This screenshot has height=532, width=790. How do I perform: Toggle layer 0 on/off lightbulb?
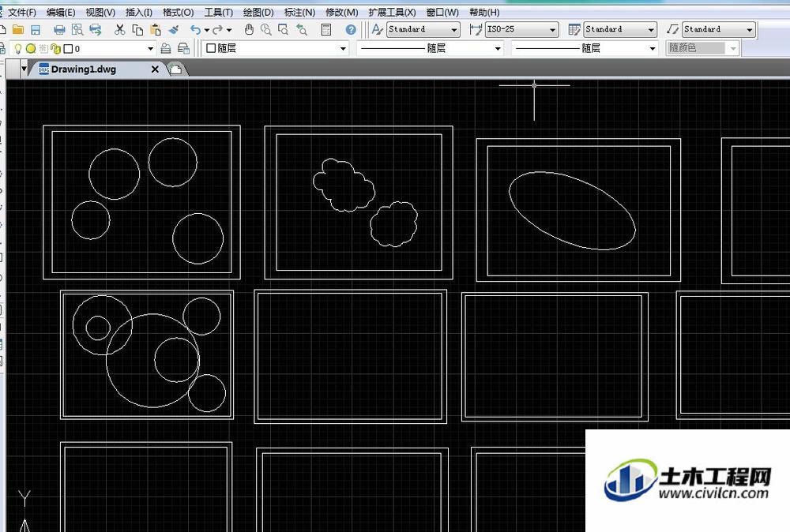(18, 49)
